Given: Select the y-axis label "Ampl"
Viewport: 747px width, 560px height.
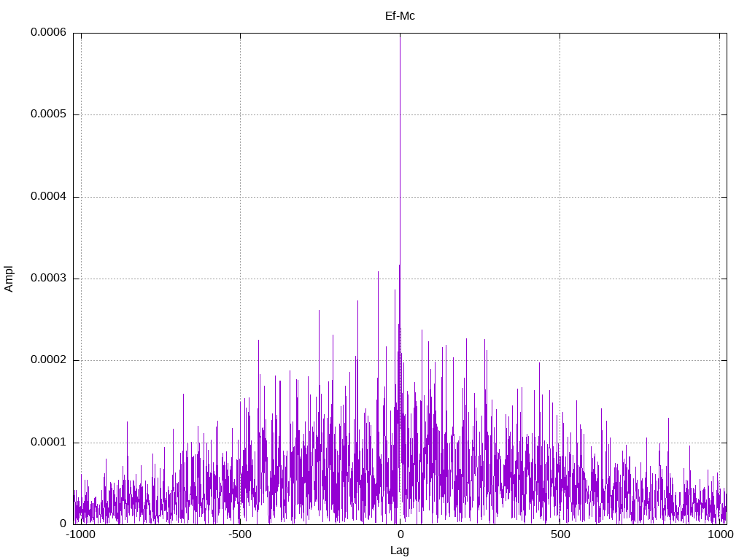Looking at the screenshot, I should [9, 279].
